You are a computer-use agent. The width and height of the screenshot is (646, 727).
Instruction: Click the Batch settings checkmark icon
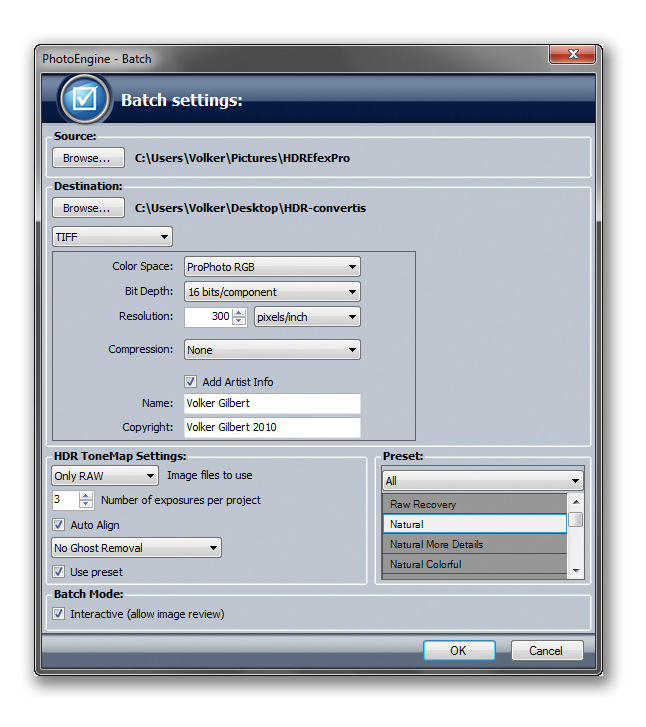coord(85,99)
